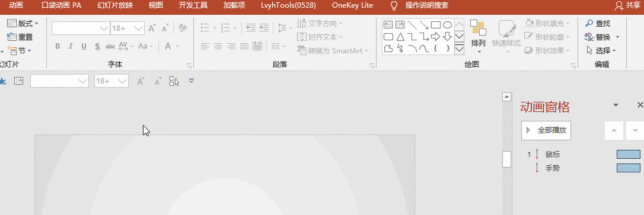Switch to the 视图 tab
This screenshot has height=215, width=644.
[x=155, y=6]
